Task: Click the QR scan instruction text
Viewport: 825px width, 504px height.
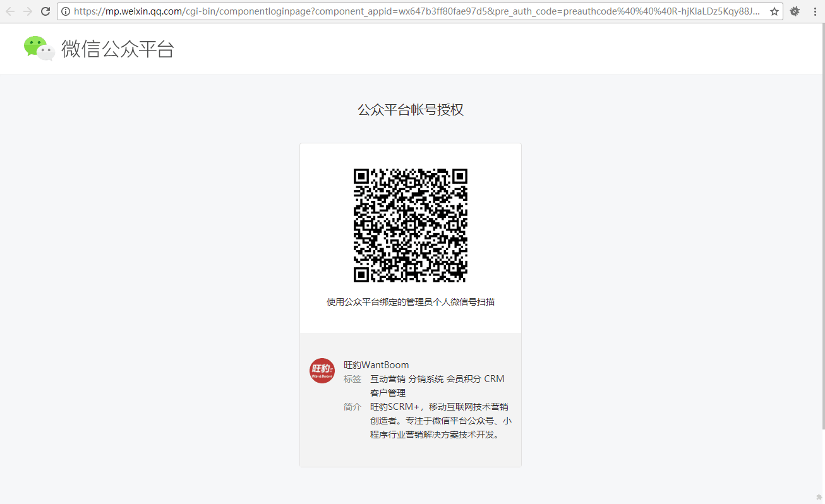Action: click(x=411, y=302)
